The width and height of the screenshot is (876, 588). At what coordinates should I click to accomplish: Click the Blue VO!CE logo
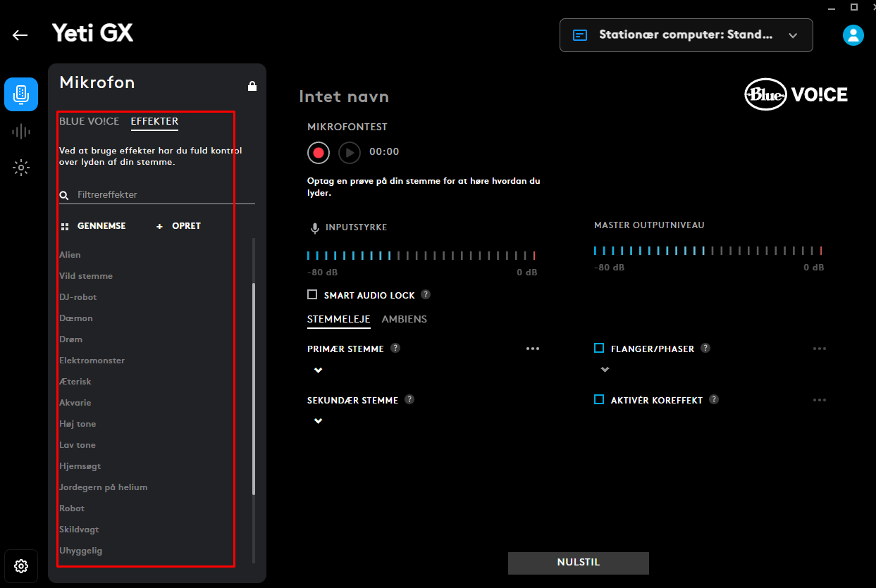click(x=796, y=94)
